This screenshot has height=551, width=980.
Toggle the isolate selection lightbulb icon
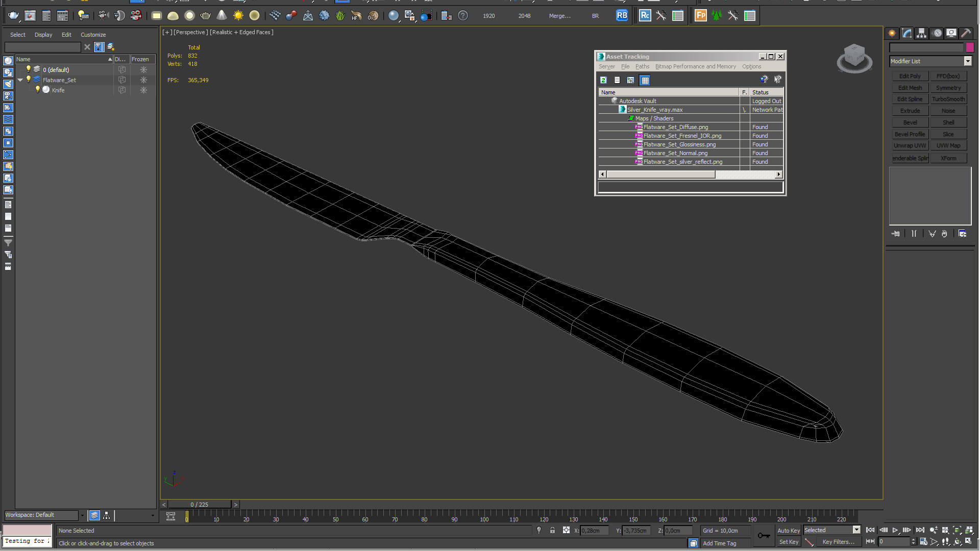(539, 531)
